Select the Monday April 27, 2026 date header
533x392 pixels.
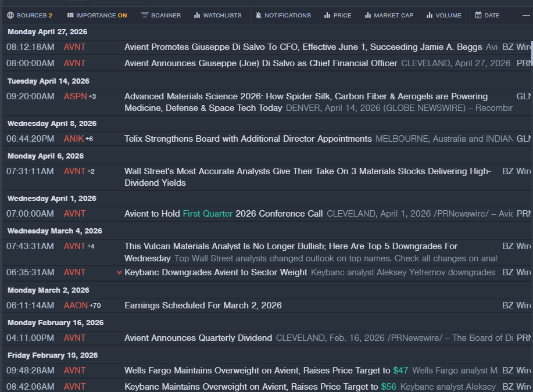[47, 32]
